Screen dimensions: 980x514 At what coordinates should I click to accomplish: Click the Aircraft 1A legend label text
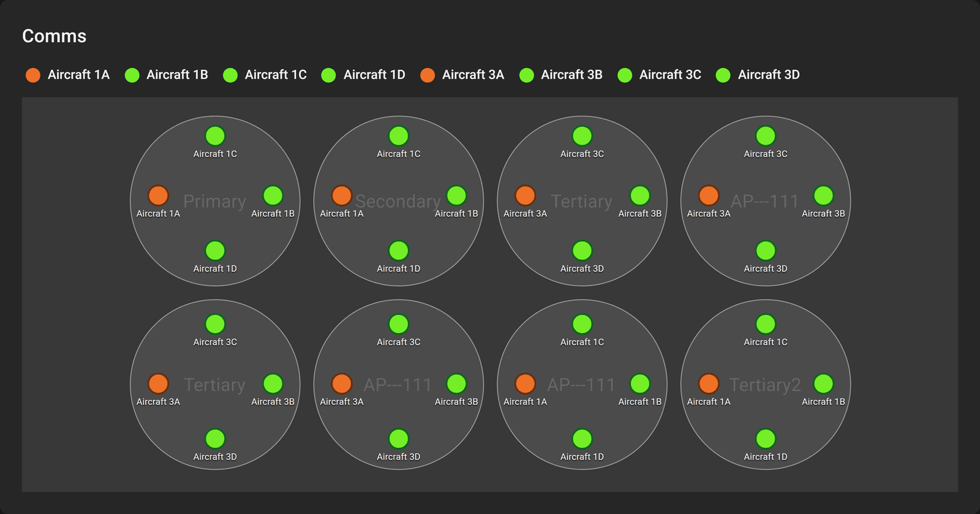click(x=79, y=75)
